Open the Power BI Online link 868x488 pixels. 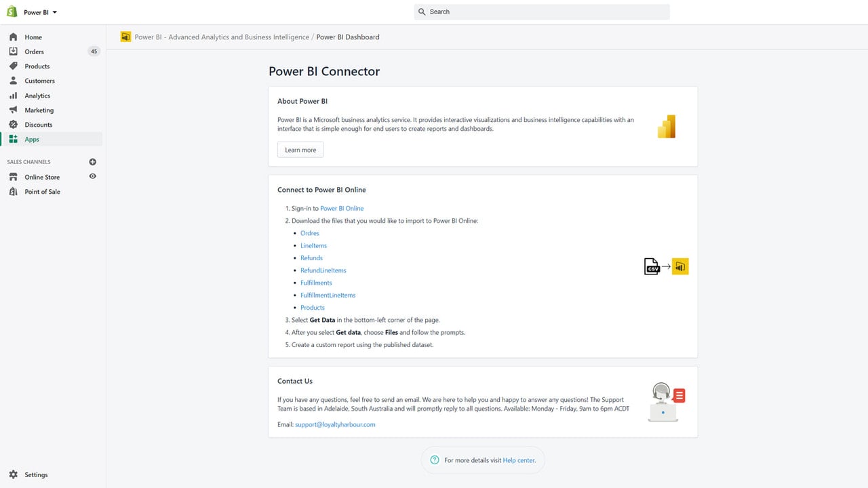(x=342, y=209)
